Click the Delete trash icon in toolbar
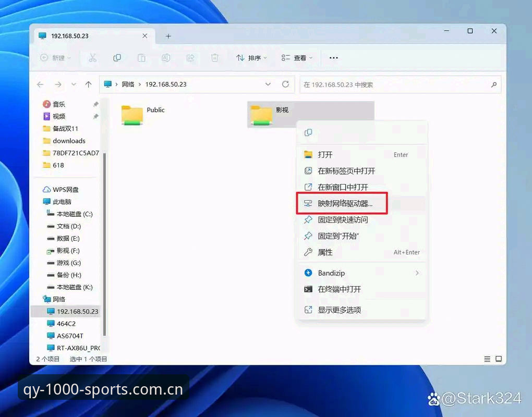Screen dimensions: 532x417 click(214, 58)
